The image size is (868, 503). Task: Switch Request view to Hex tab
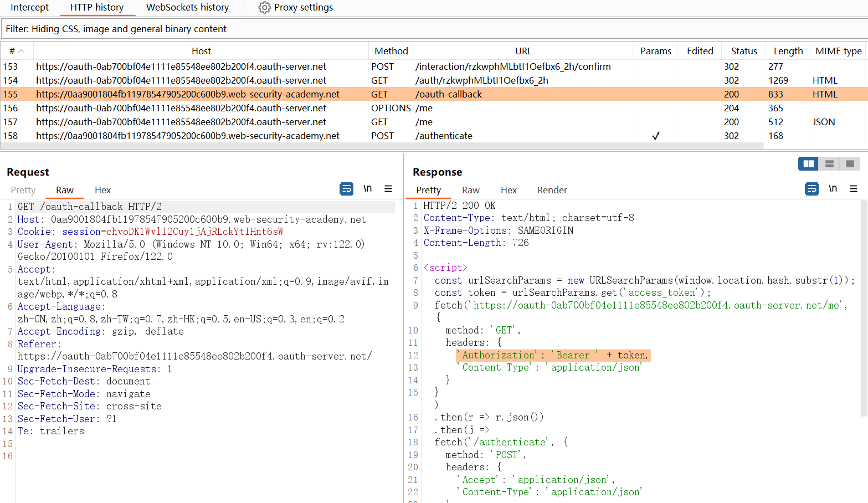pos(102,190)
